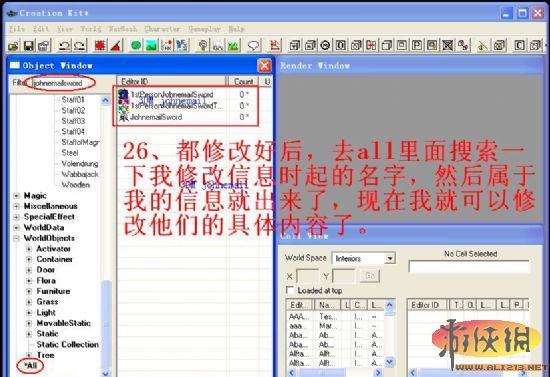Click the cell list scrollbar down arrow
Image resolution: width=550 pixels, height=377 pixels.
point(389,362)
